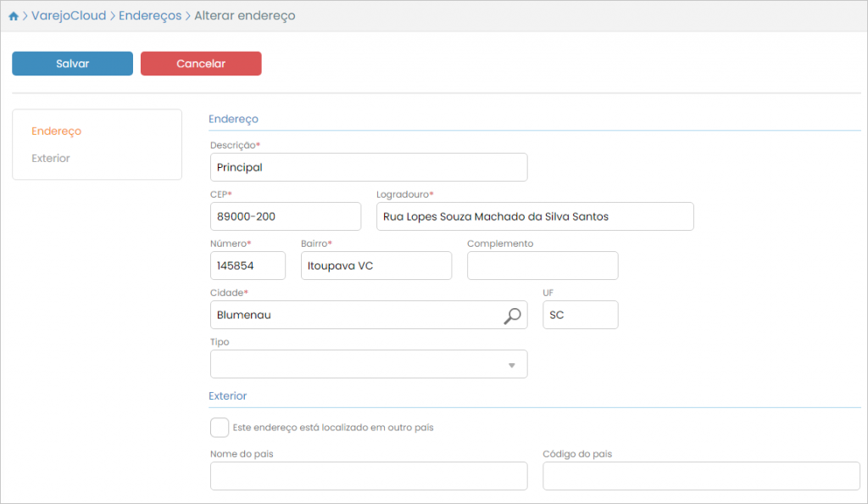Viewport: 868px width, 504px height.
Task: Open the Tipo dropdown arrow
Action: click(x=511, y=365)
